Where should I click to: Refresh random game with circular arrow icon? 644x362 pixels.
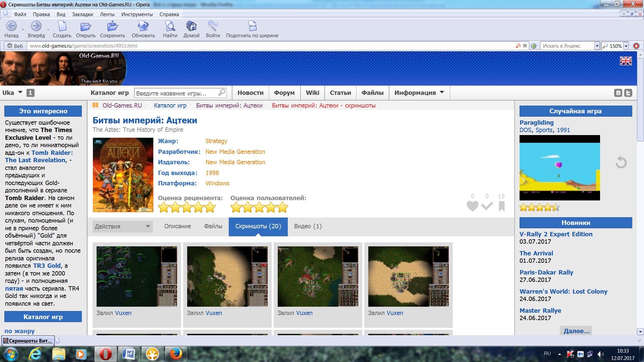click(x=621, y=163)
